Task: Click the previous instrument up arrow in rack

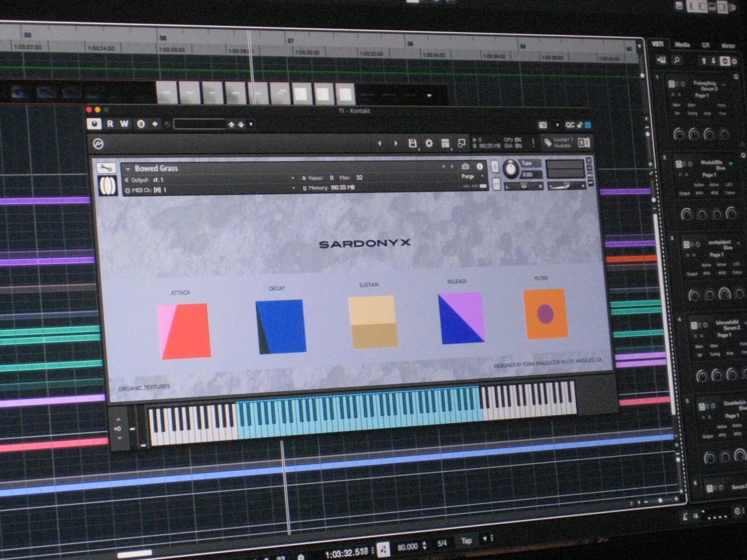Action: pyautogui.click(x=703, y=60)
